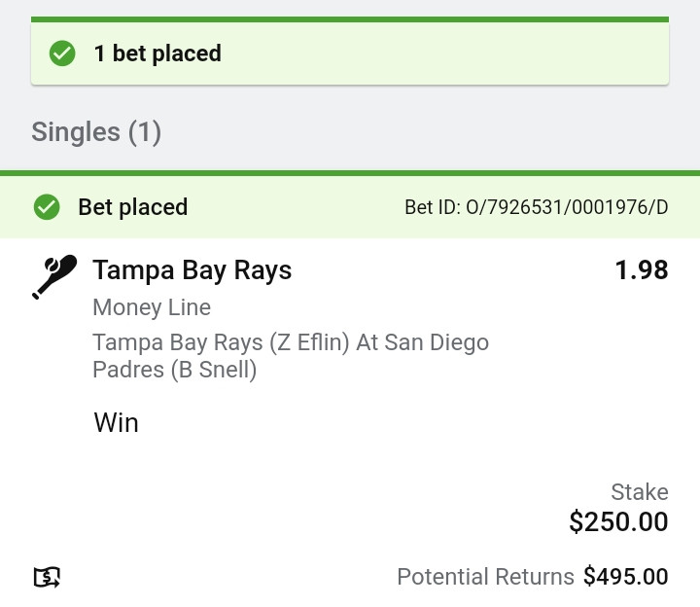Click the Money Line market label
700x607 pixels.
pyautogui.click(x=152, y=307)
